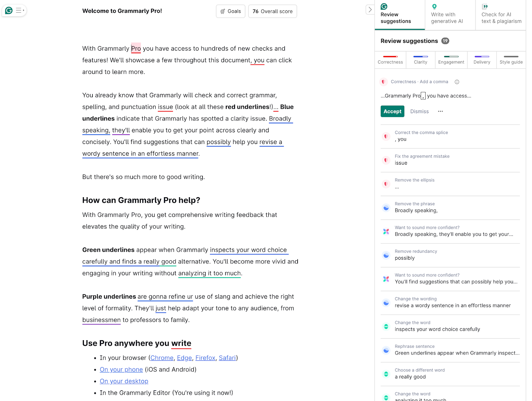This screenshot has height=401, width=532.
Task: Click the red shield icon on the comma splice suggestion
Action: pos(386,136)
